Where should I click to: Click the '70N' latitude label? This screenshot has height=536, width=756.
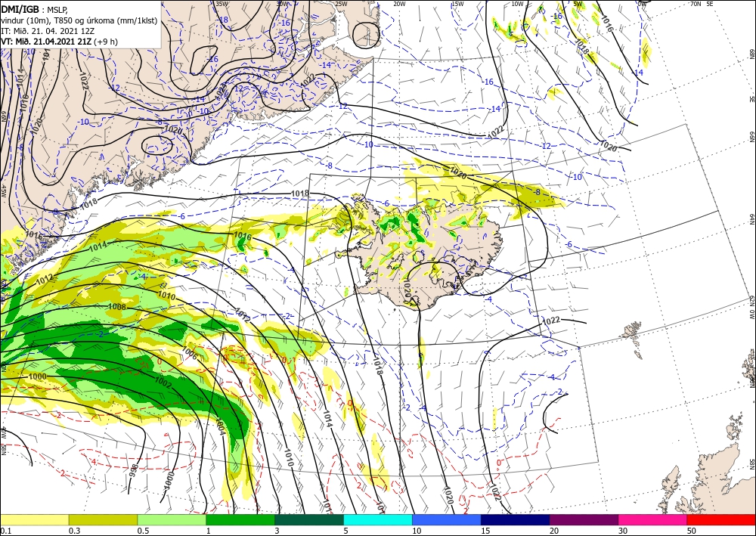696,3
